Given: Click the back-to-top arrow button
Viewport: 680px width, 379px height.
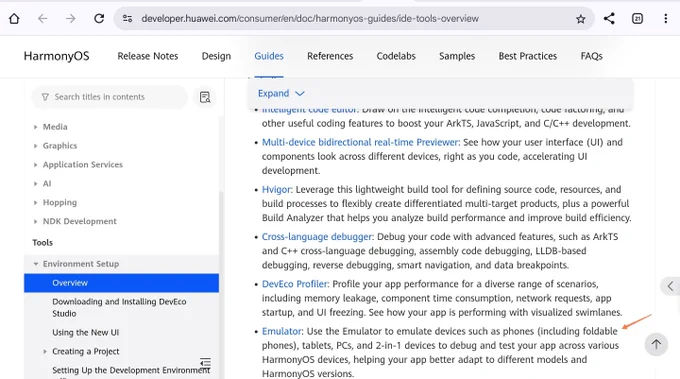Looking at the screenshot, I should click(656, 344).
